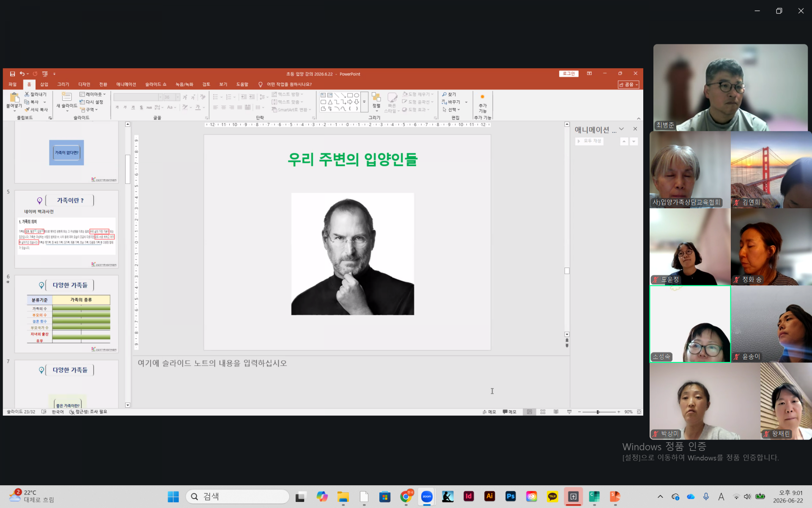
Task: Open the Animations (애니메이션) tab
Action: pos(126,84)
